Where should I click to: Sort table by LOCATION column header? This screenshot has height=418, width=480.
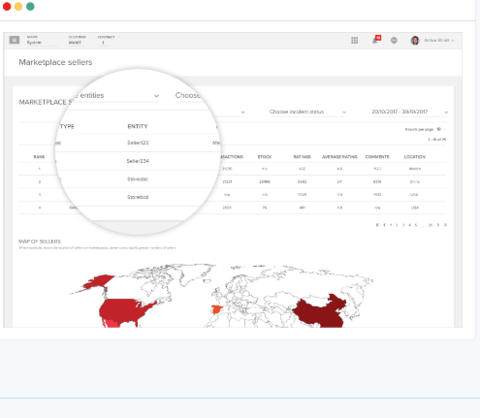[x=414, y=157]
